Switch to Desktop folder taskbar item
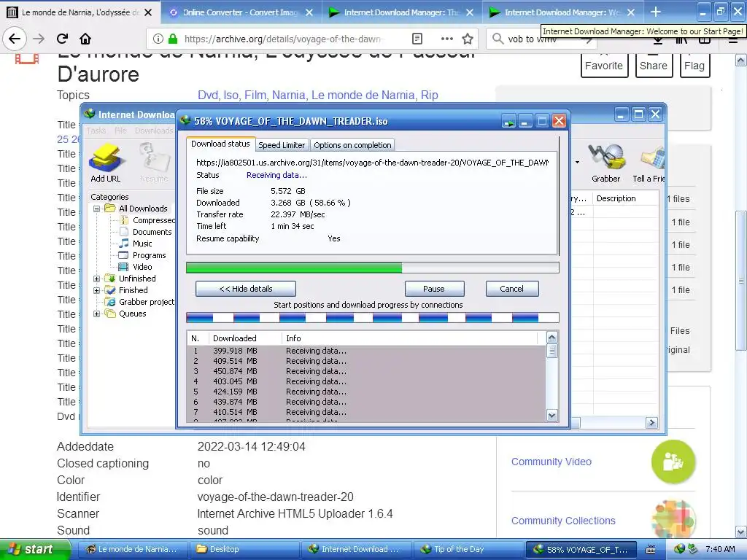The width and height of the screenshot is (747, 560). click(245, 549)
